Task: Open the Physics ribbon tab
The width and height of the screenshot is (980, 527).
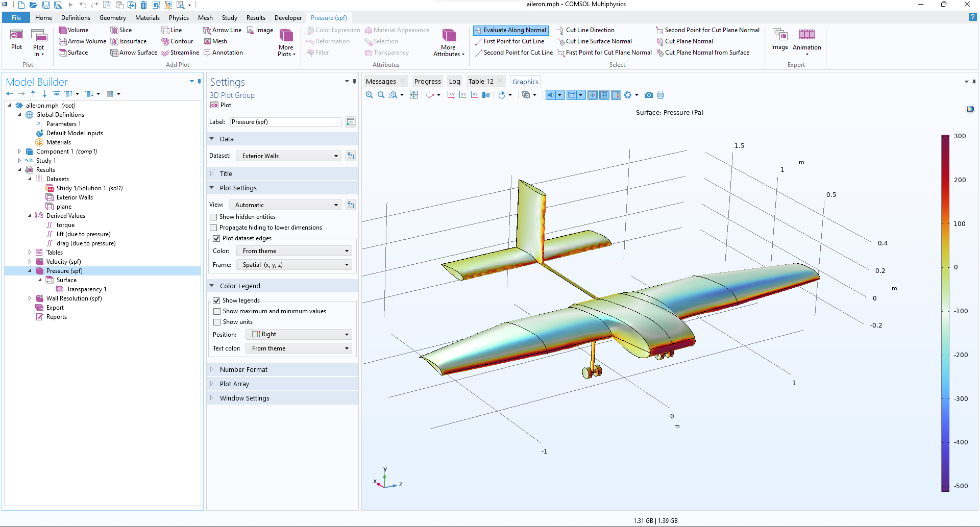Action: click(x=179, y=18)
